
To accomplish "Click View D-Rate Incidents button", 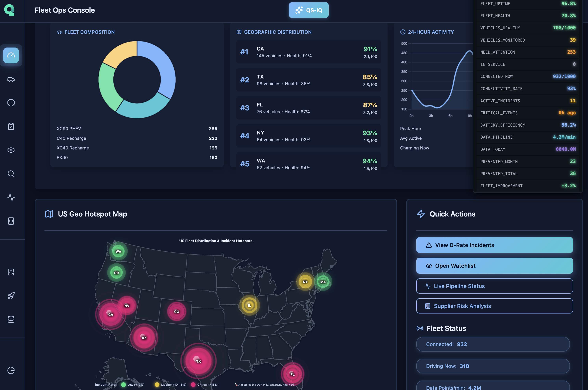I will point(494,245).
